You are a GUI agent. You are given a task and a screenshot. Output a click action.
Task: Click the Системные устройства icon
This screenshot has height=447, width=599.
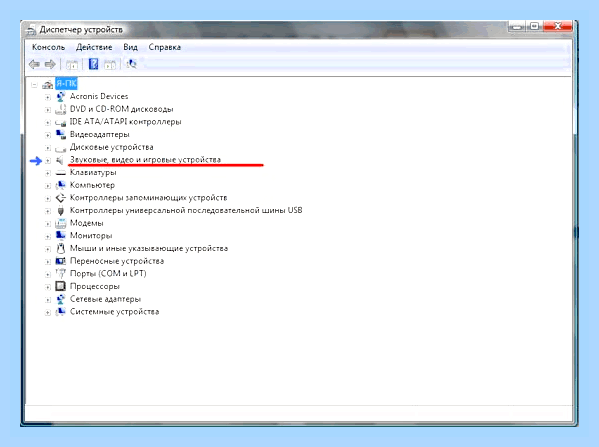(60, 312)
